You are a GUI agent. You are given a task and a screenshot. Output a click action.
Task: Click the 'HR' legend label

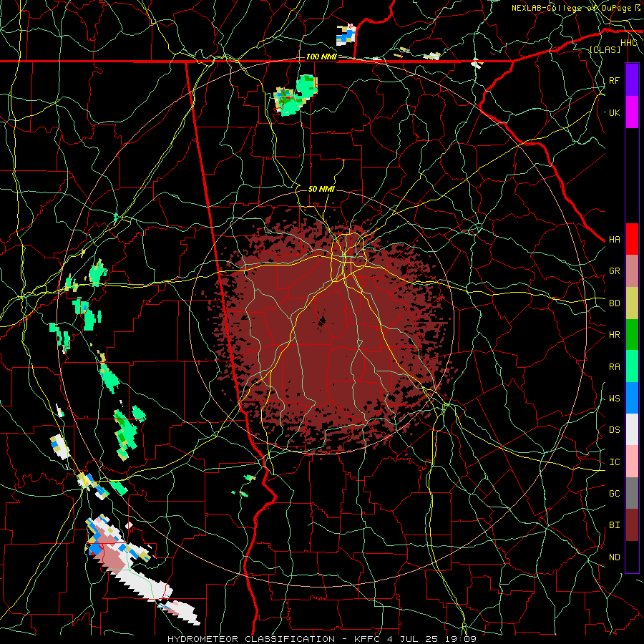pyautogui.click(x=614, y=335)
